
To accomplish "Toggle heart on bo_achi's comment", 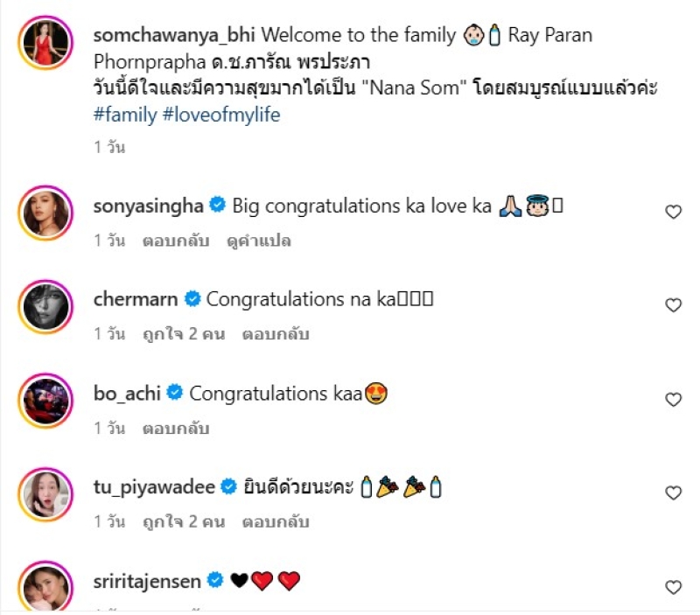I will [x=673, y=400].
